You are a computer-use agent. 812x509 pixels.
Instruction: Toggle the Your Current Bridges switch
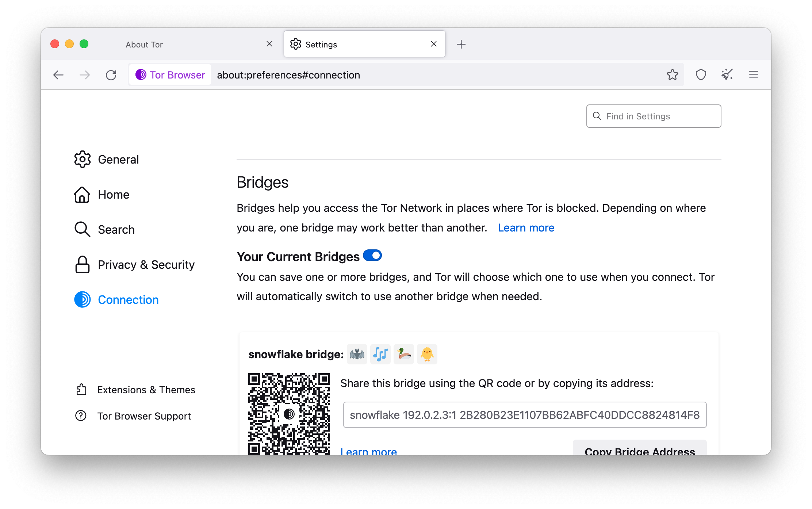[x=372, y=256]
